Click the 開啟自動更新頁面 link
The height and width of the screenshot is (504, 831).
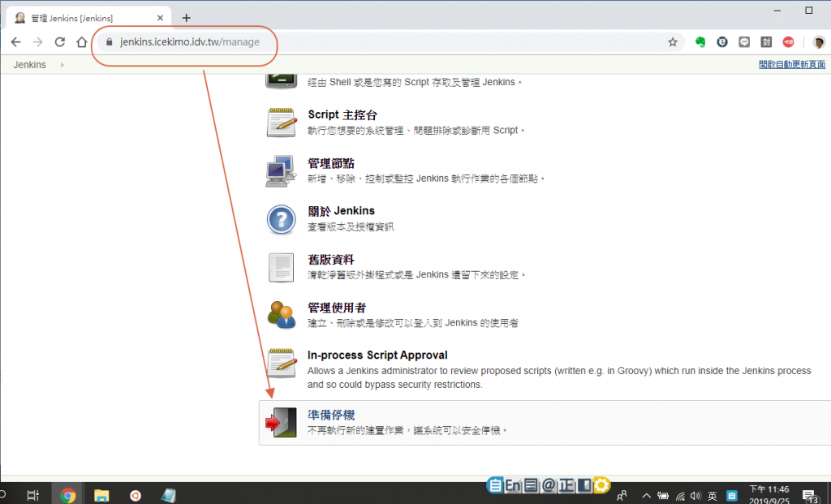tap(792, 64)
